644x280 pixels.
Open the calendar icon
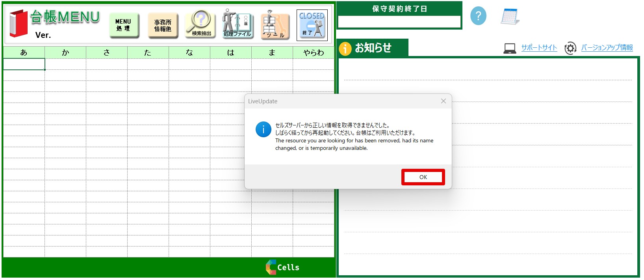(x=510, y=17)
